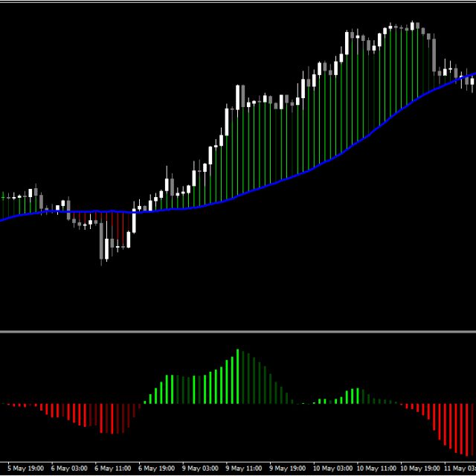Click the '6 May 03:00' time axis label
The width and height of the screenshot is (476, 476).
[69, 469]
